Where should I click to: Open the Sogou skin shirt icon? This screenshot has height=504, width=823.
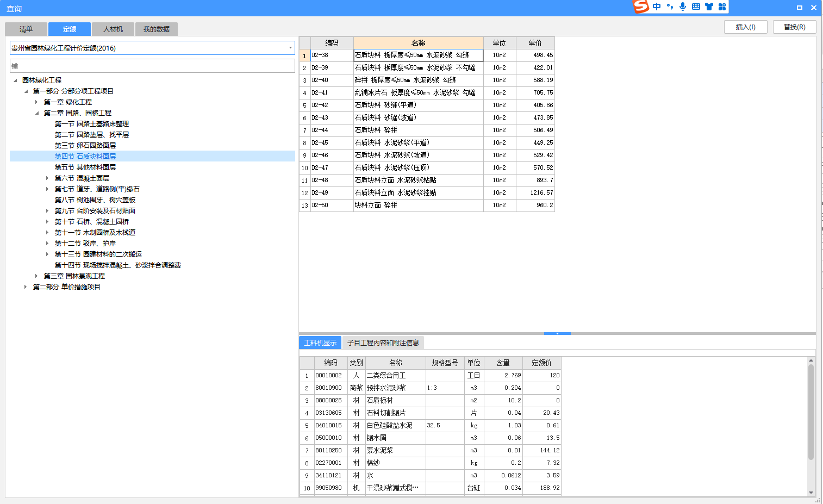point(709,7)
